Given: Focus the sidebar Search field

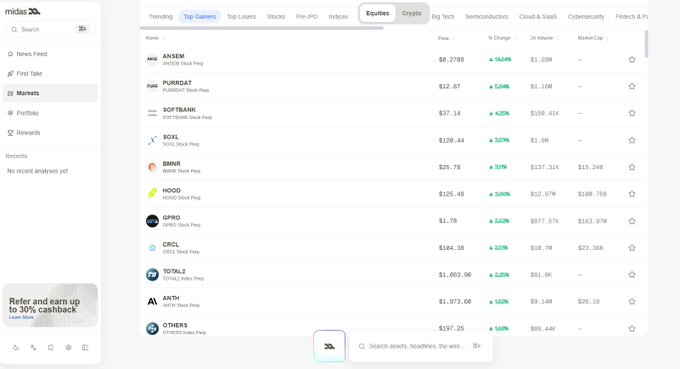Looking at the screenshot, I should pyautogui.click(x=50, y=29).
